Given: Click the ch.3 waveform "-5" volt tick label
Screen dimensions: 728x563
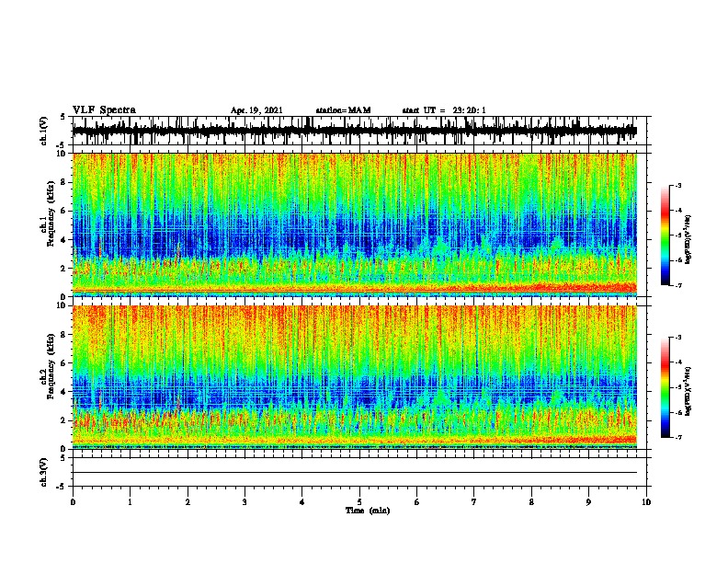Looking at the screenshot, I should tap(62, 487).
